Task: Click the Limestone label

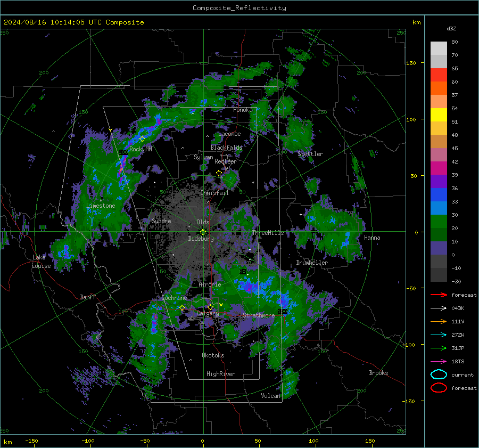Action: (x=101, y=206)
